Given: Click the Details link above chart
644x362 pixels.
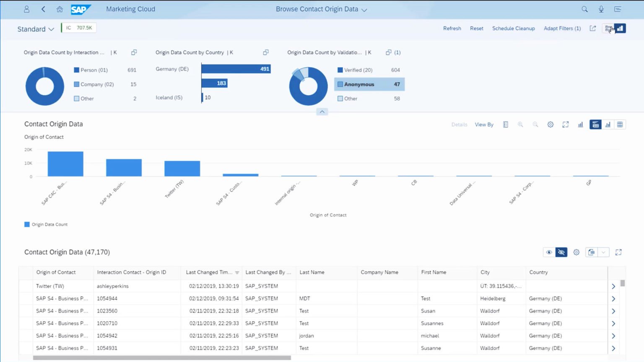Looking at the screenshot, I should click(x=459, y=125).
